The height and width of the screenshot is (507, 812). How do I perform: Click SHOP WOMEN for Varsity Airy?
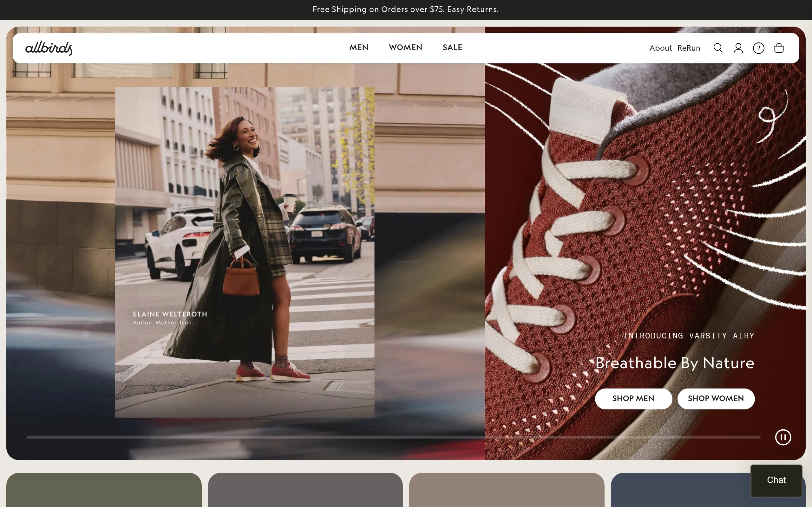click(x=716, y=399)
